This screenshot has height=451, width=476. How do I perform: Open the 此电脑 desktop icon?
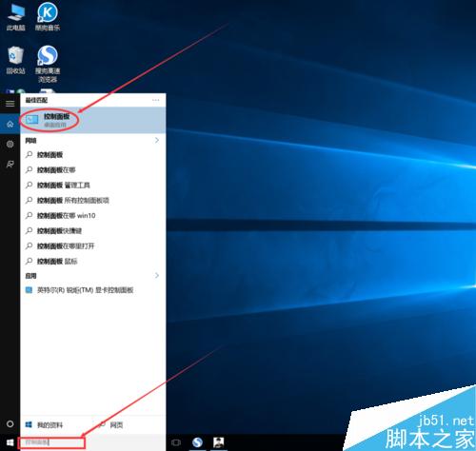tap(16, 17)
